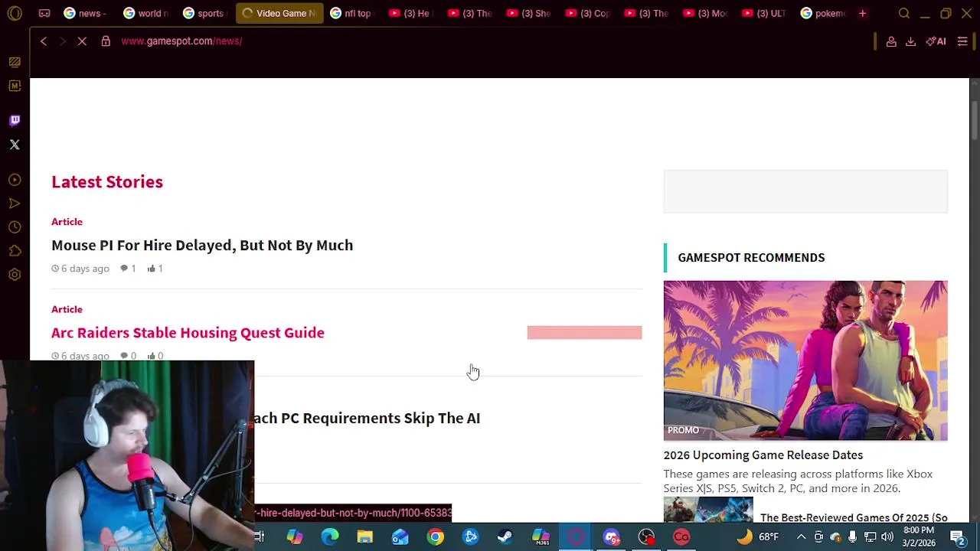
Task: Switch to the "news -" tab
Action: click(x=86, y=13)
